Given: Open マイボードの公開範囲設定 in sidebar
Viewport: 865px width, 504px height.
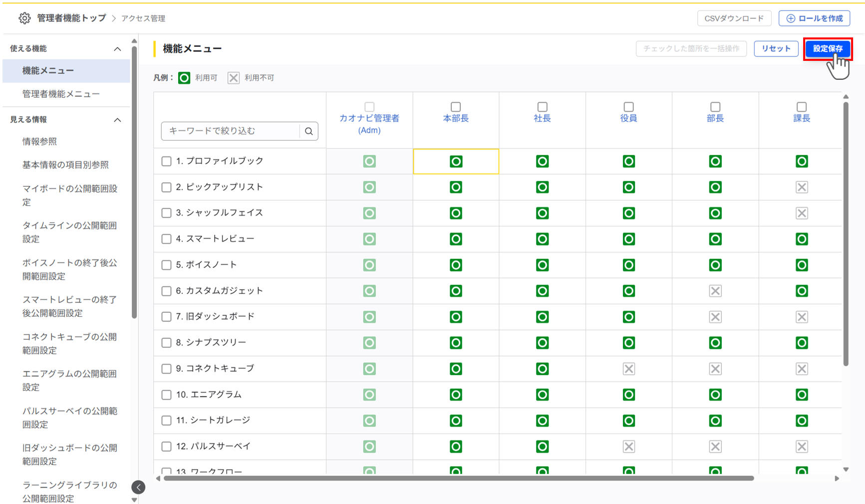Looking at the screenshot, I should [x=70, y=195].
